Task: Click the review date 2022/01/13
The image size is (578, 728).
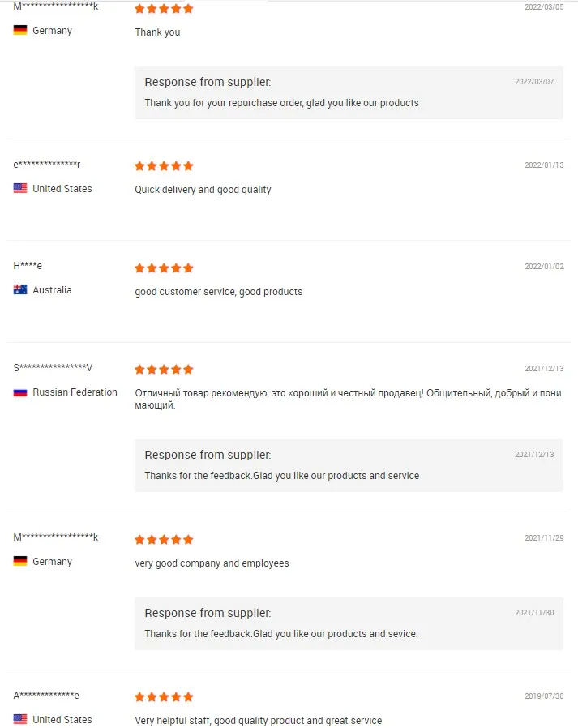Action: [x=543, y=165]
